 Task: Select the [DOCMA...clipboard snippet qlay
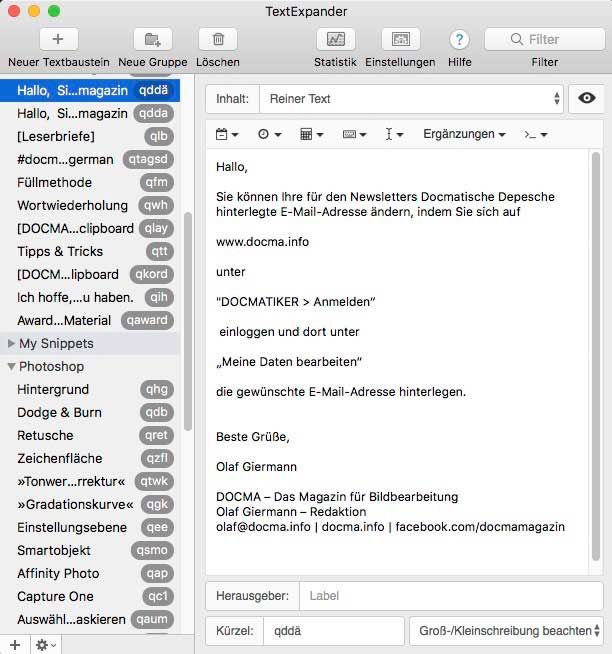point(90,228)
